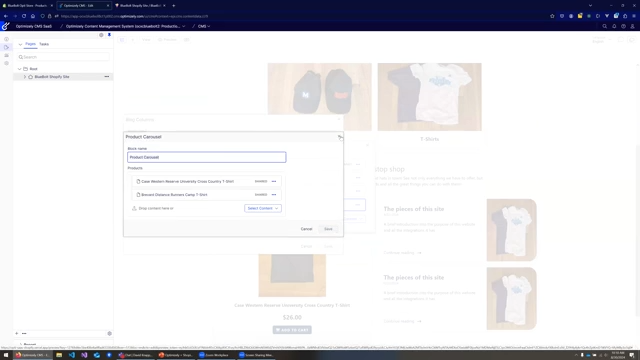Click the T-Shirts product image

[429, 97]
